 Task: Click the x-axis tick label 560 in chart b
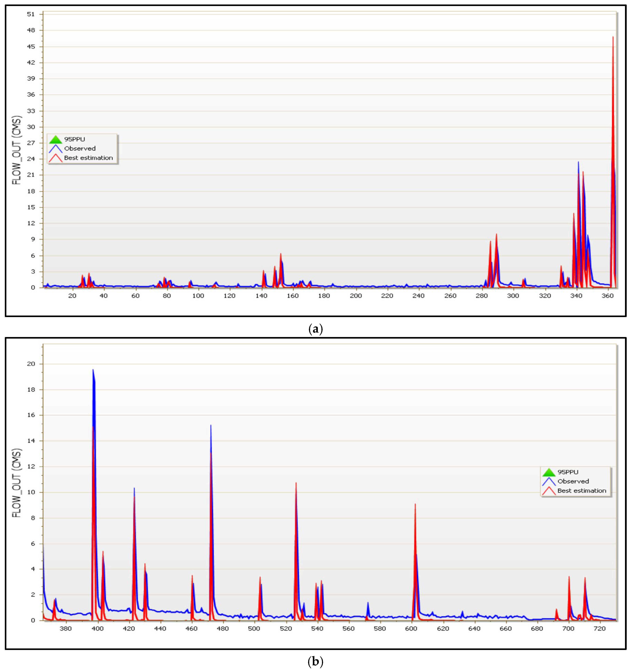(x=348, y=628)
